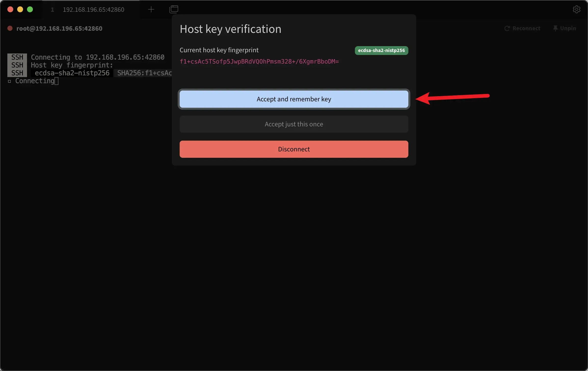Maximize window using the green button
588x371 pixels.
(30, 9)
